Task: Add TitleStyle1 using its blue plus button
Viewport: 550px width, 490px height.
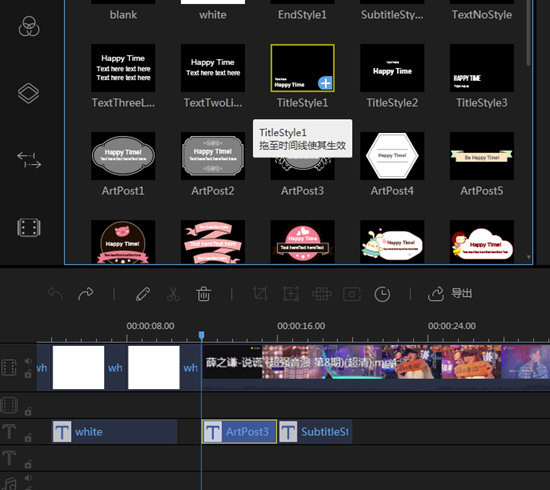Action: pos(325,83)
